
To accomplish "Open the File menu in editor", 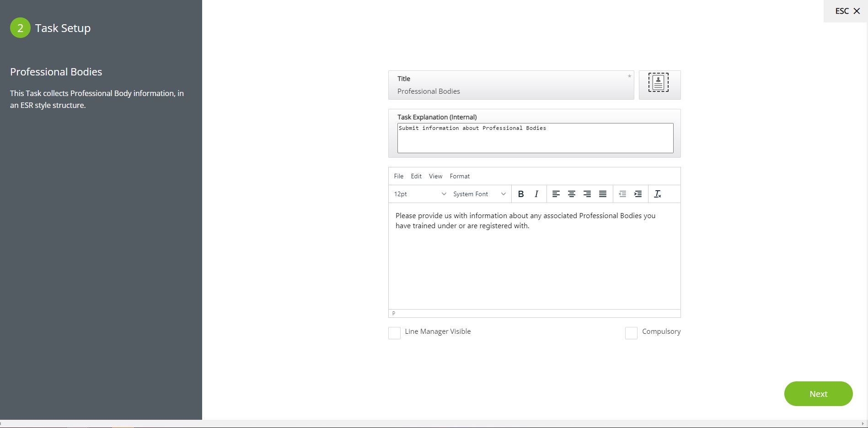I will coord(398,176).
